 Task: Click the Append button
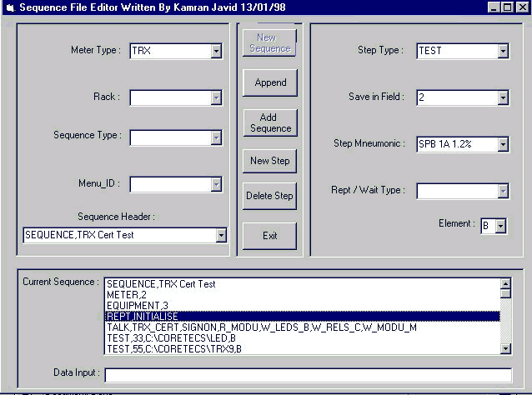(x=270, y=82)
